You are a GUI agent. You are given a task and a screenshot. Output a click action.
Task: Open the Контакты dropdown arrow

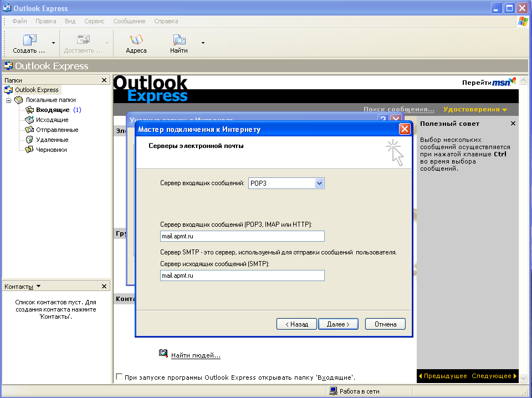[x=38, y=287]
